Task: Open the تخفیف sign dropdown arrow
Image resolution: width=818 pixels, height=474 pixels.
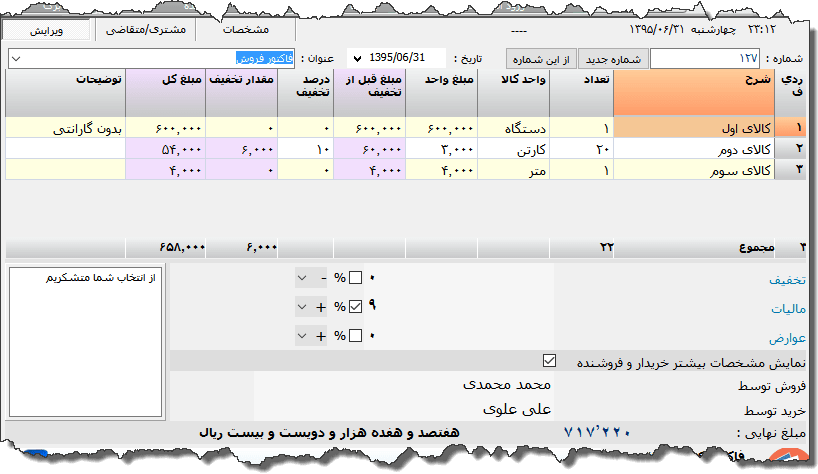Action: [303, 277]
